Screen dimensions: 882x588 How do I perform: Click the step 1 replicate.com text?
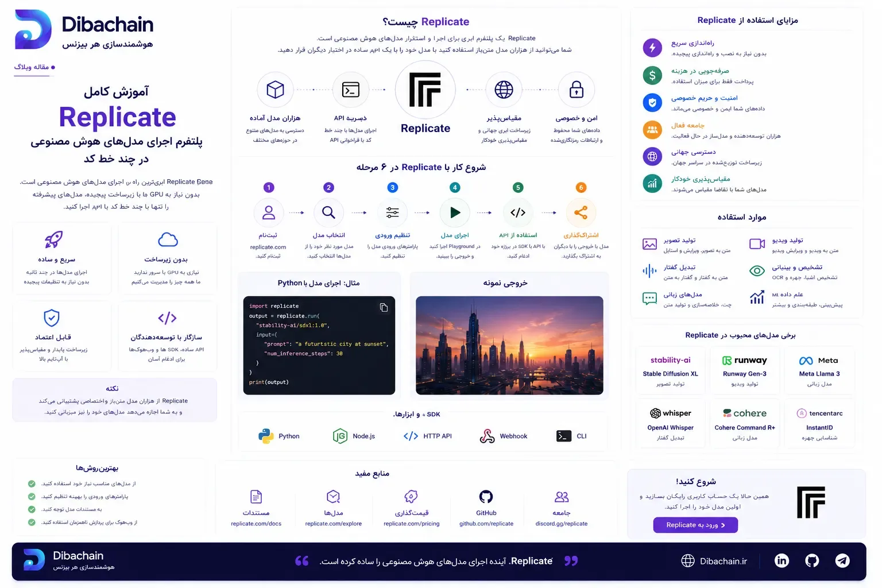pos(268,247)
